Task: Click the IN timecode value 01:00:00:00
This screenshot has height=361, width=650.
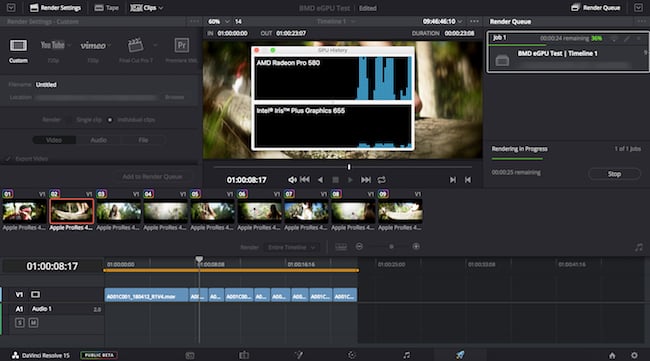Action: point(233,33)
